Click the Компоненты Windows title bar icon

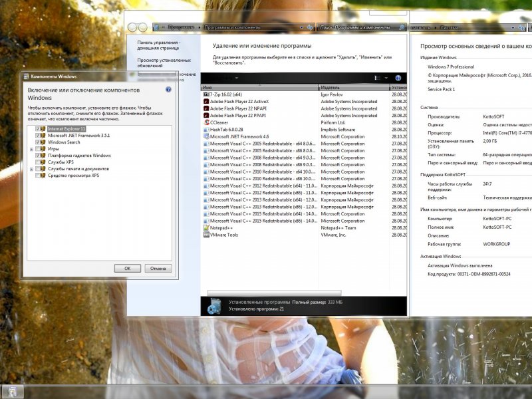[26, 76]
